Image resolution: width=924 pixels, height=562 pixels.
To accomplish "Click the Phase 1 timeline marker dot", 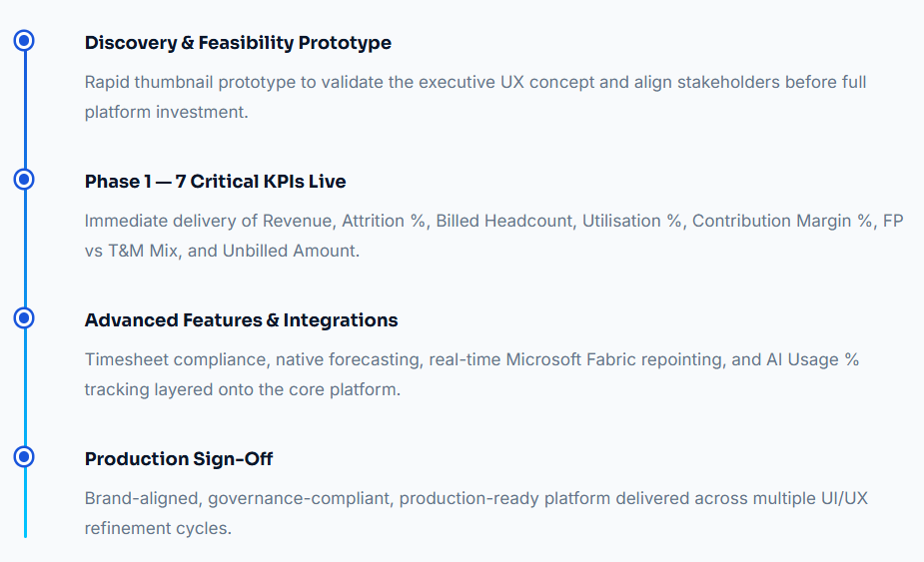I will pyautogui.click(x=24, y=180).
